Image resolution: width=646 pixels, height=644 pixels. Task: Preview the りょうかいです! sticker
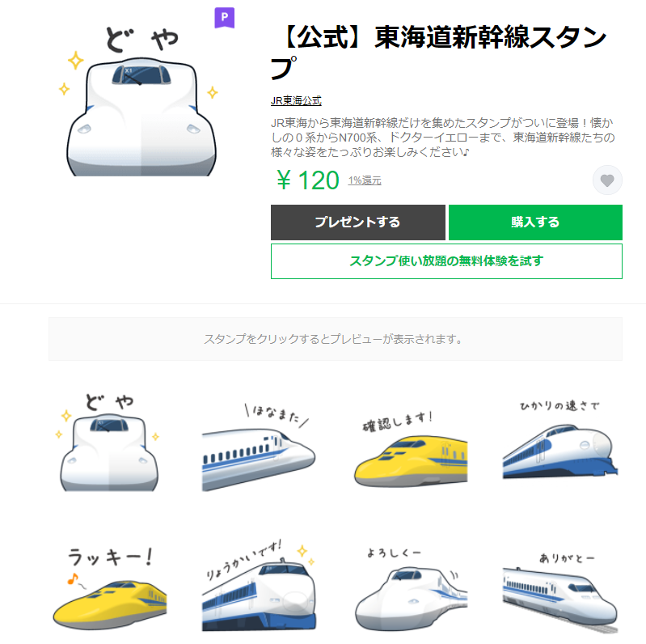tap(259, 586)
